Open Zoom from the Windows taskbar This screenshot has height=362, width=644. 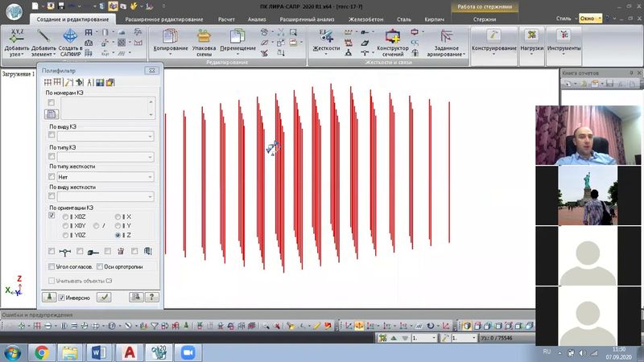point(190,352)
